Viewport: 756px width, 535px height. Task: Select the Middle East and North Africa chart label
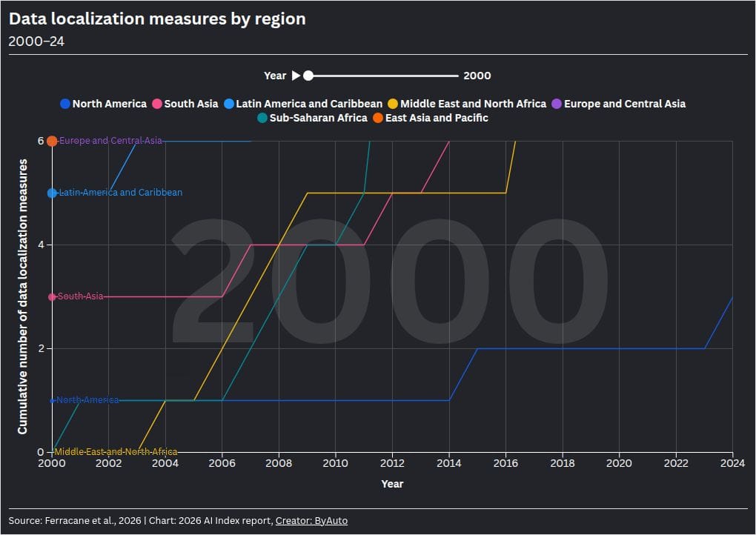(116, 452)
